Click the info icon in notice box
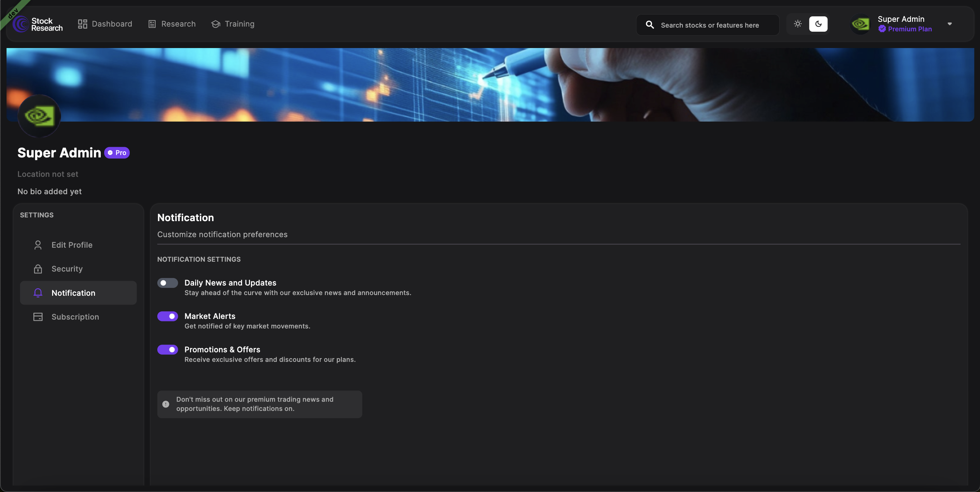Viewport: 980px width, 492px height. tap(166, 404)
